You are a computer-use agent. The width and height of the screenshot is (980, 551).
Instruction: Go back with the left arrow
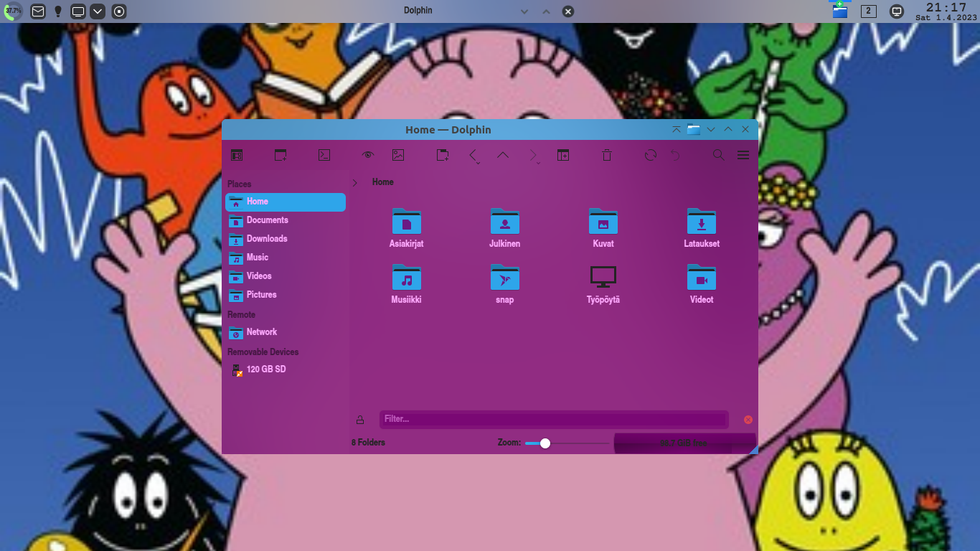coord(473,155)
